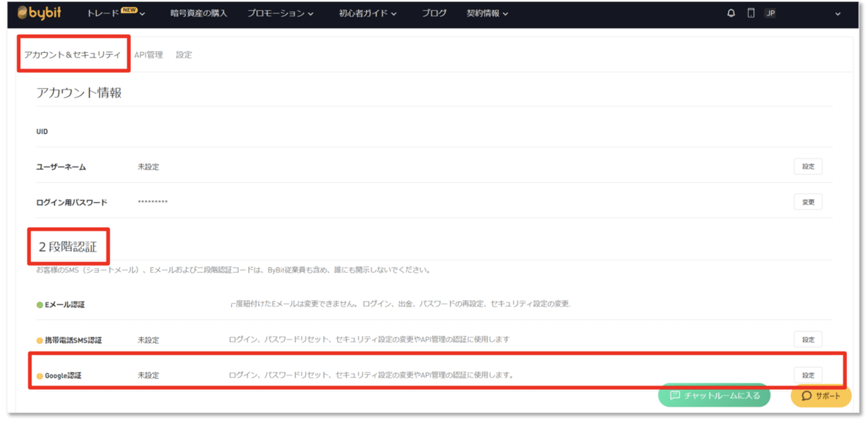The image size is (868, 421).
Task: Click the チャットルームに入る button
Action: (714, 396)
